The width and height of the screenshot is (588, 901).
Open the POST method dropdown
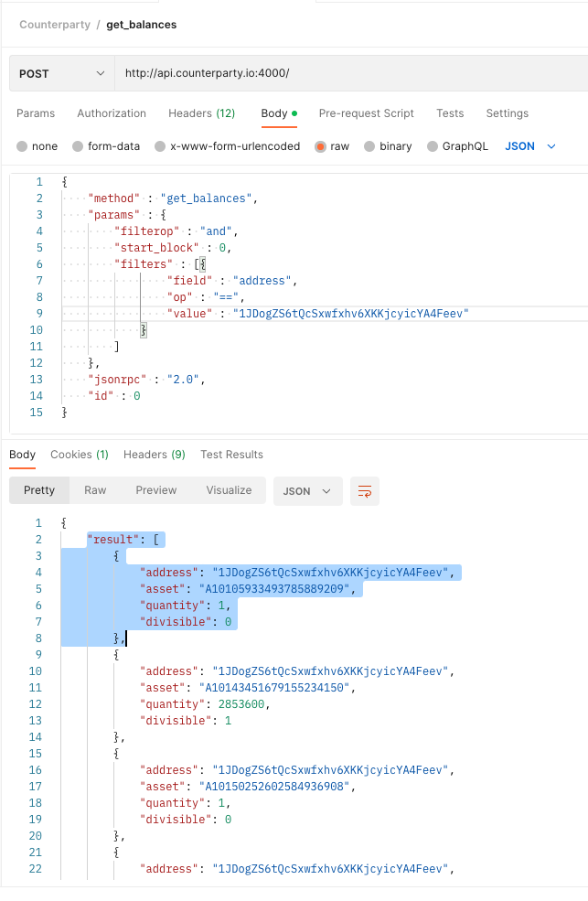coord(62,73)
